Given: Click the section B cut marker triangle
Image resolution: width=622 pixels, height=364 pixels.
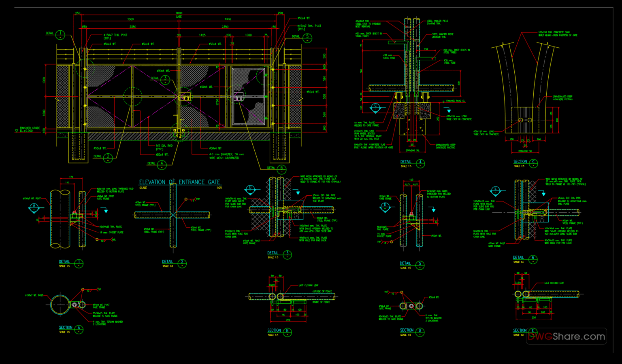Looking at the screenshot, I should click(x=250, y=189).
